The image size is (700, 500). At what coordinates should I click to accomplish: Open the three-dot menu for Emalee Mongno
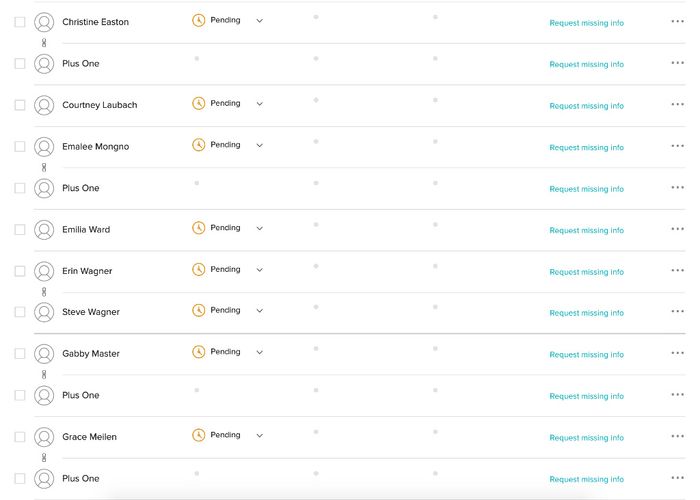coord(677,146)
